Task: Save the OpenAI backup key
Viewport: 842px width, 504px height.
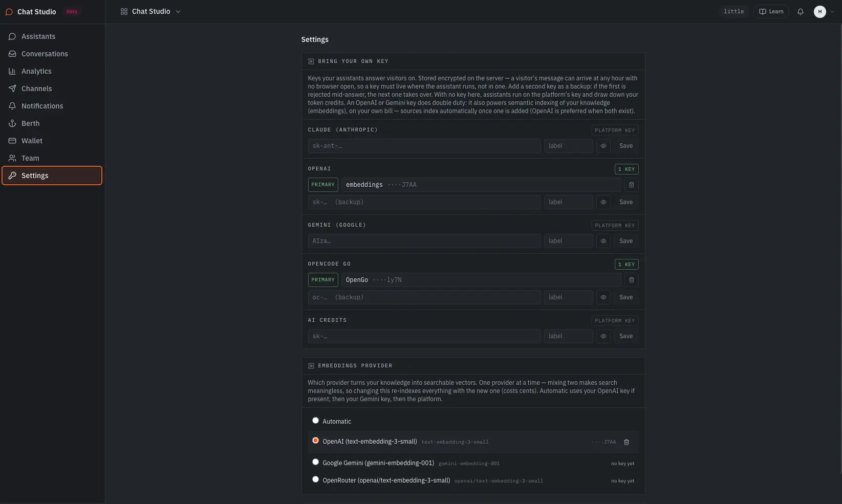Action: (x=626, y=202)
